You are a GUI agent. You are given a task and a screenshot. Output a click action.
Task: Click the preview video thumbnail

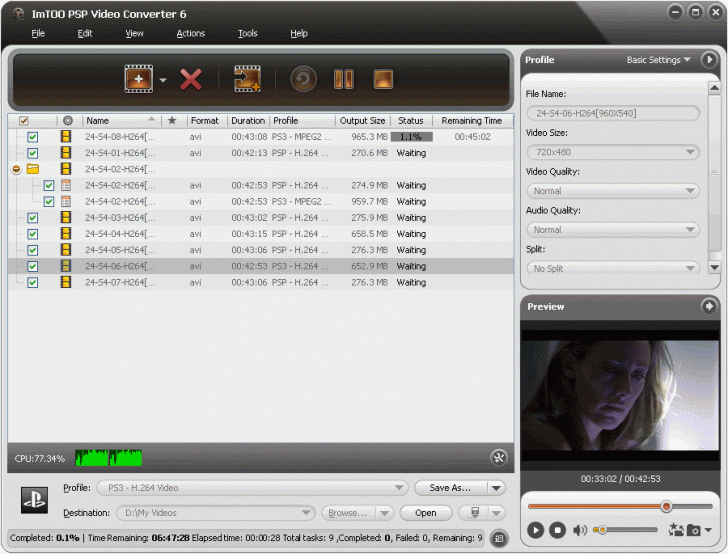click(620, 395)
